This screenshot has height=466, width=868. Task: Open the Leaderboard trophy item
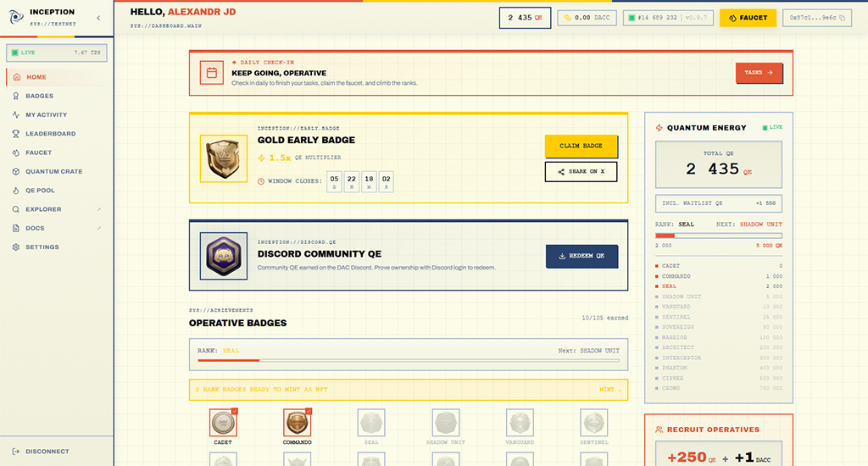[x=50, y=134]
